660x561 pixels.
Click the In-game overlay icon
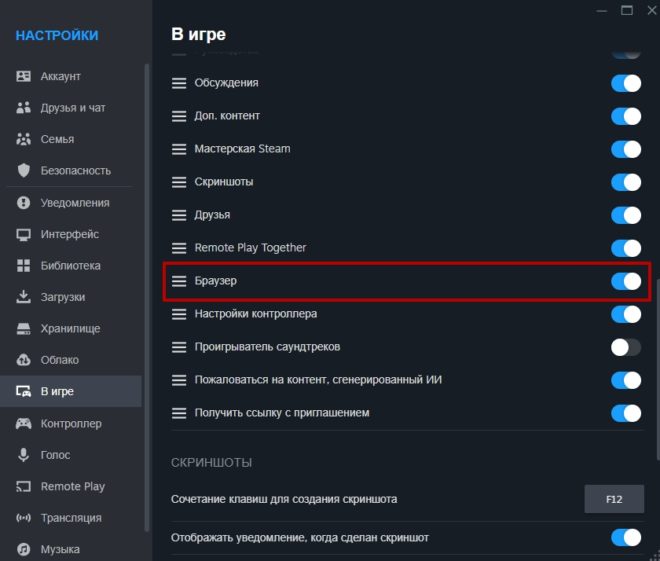click(23, 391)
